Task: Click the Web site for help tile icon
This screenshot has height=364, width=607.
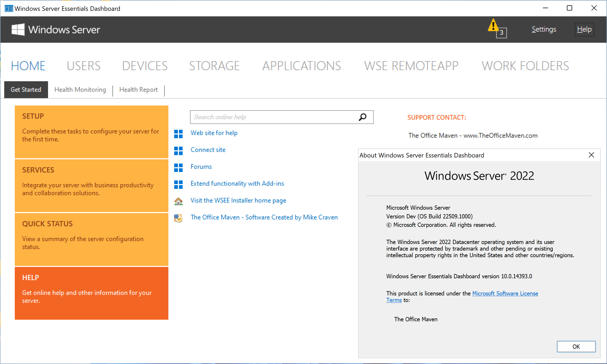Action: pyautogui.click(x=179, y=134)
